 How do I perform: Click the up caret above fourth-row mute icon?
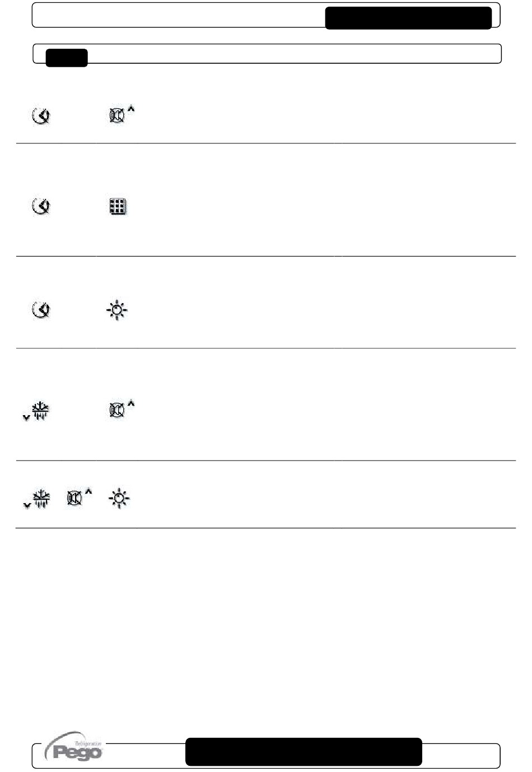pyautogui.click(x=131, y=403)
